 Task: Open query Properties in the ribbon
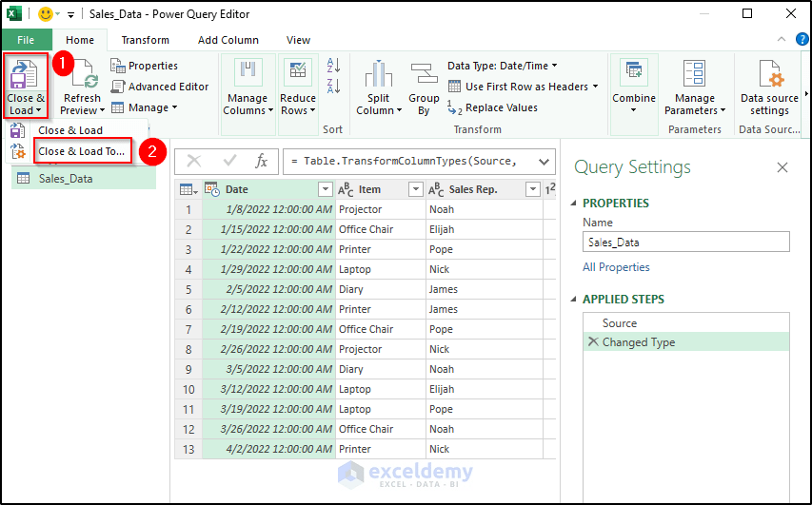144,66
